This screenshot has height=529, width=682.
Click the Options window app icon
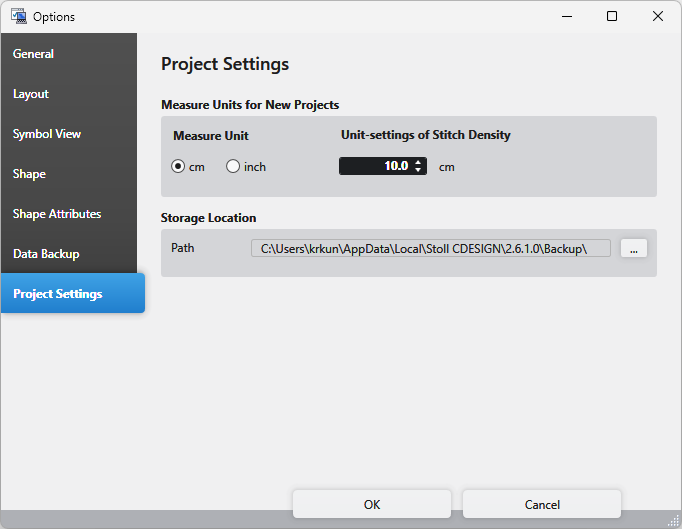[18, 16]
